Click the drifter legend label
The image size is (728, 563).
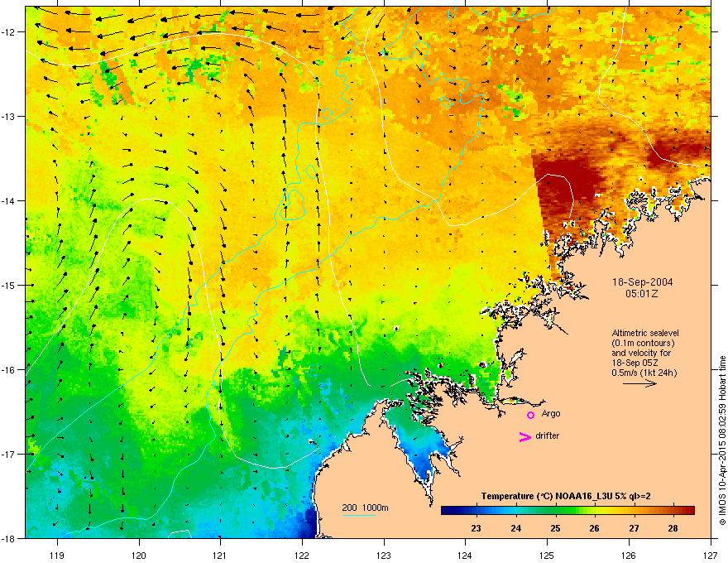click(x=548, y=435)
